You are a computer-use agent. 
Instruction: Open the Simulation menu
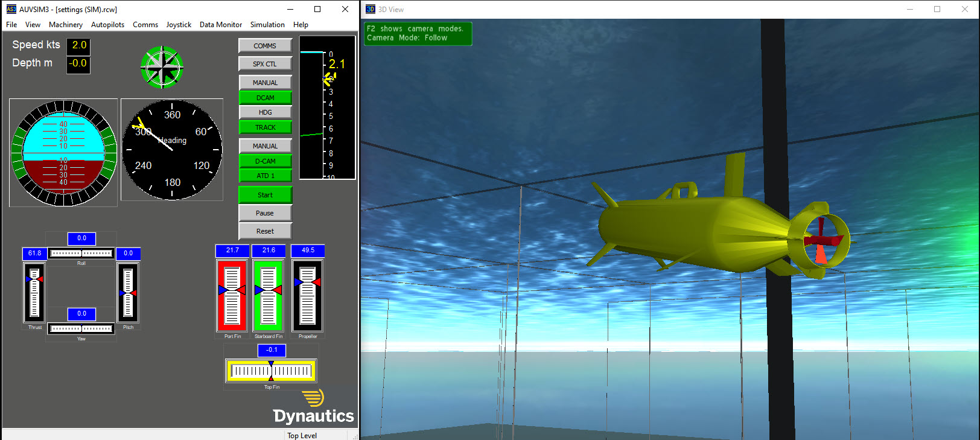point(267,25)
